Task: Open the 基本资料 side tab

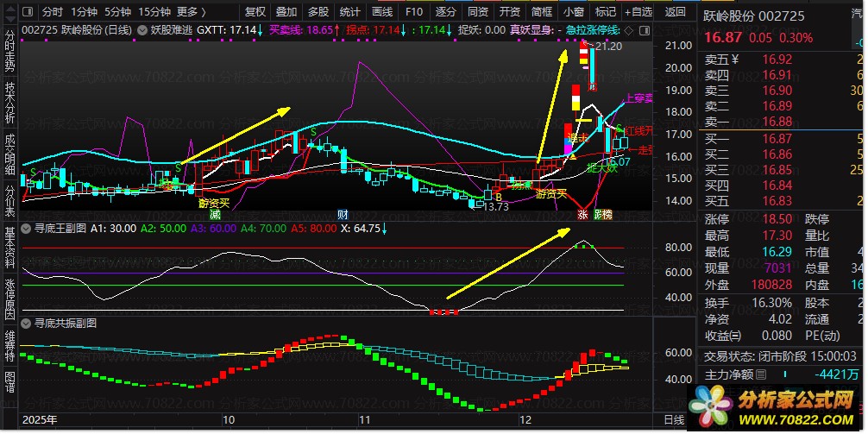Action: [x=9, y=246]
